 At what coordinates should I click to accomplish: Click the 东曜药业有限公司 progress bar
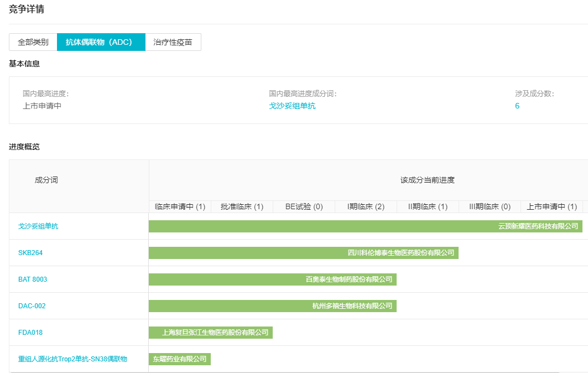[180, 359]
